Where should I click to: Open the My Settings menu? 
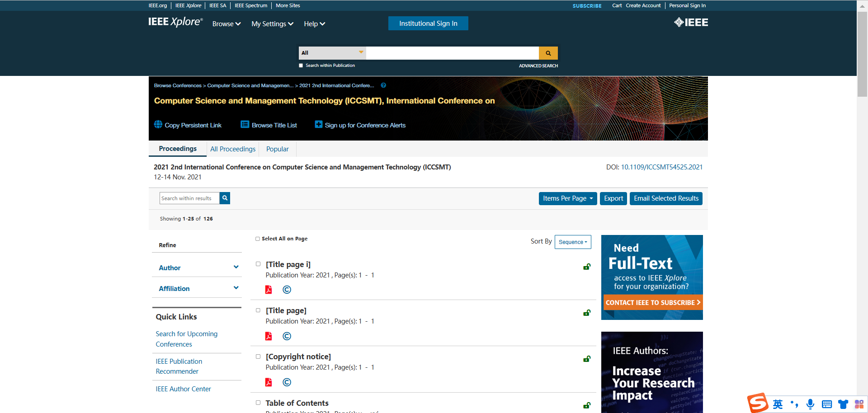[272, 23]
